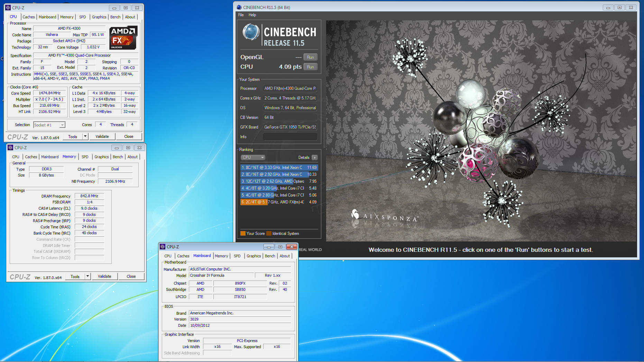Click the Identical System legend swatch

269,234
